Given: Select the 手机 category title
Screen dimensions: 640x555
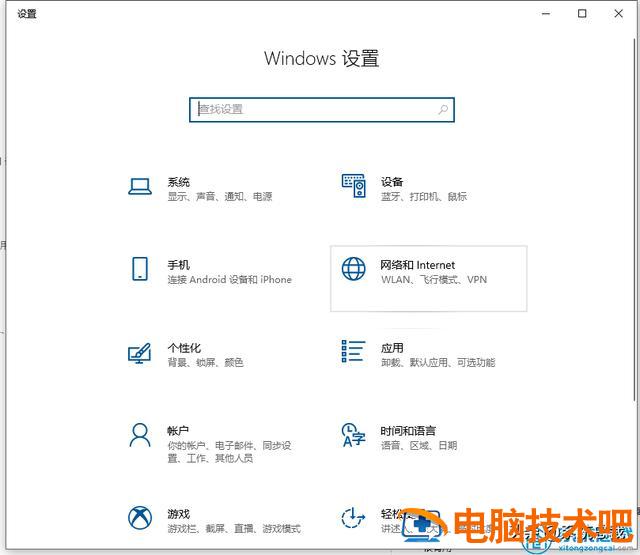Looking at the screenshot, I should 179,265.
